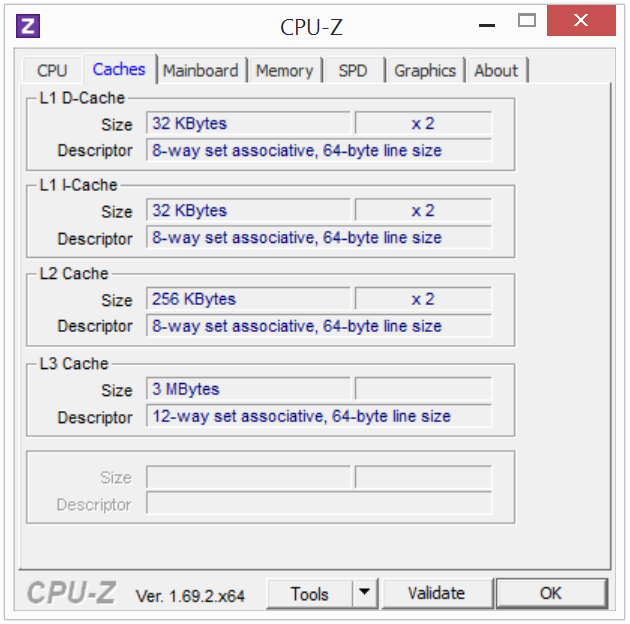Go to the About tab
The image size is (630, 624).
coord(496,70)
